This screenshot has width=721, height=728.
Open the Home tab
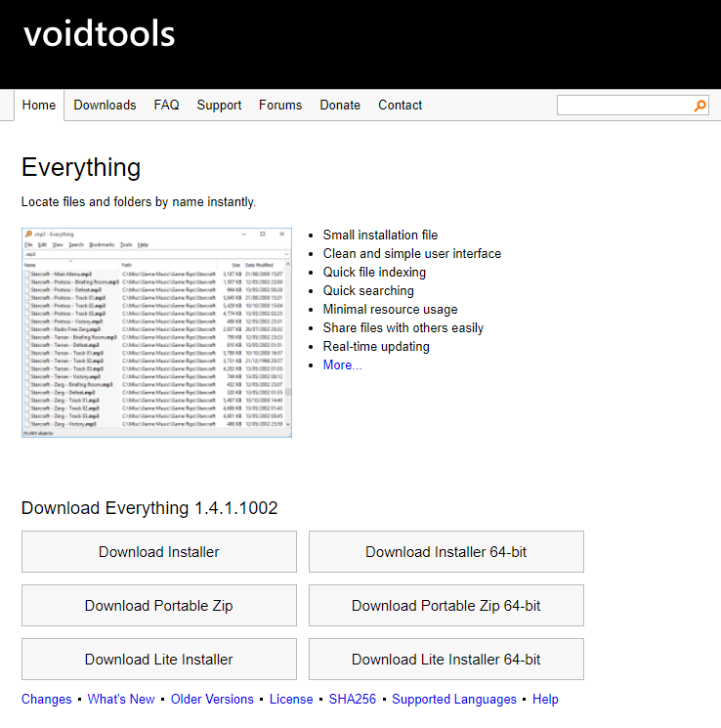(39, 105)
